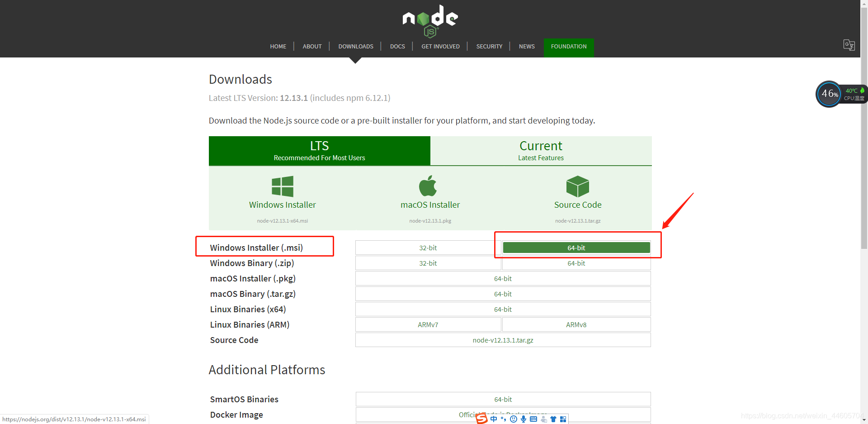
Task: Select the LTS Recommended For Most Users tab
Action: [x=319, y=151]
